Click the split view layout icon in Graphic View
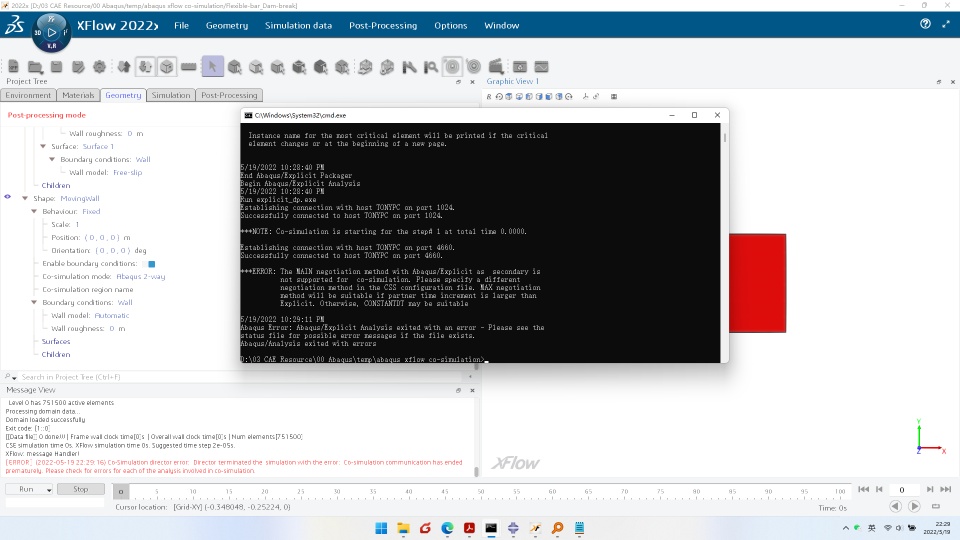The image size is (960, 540). click(x=613, y=96)
